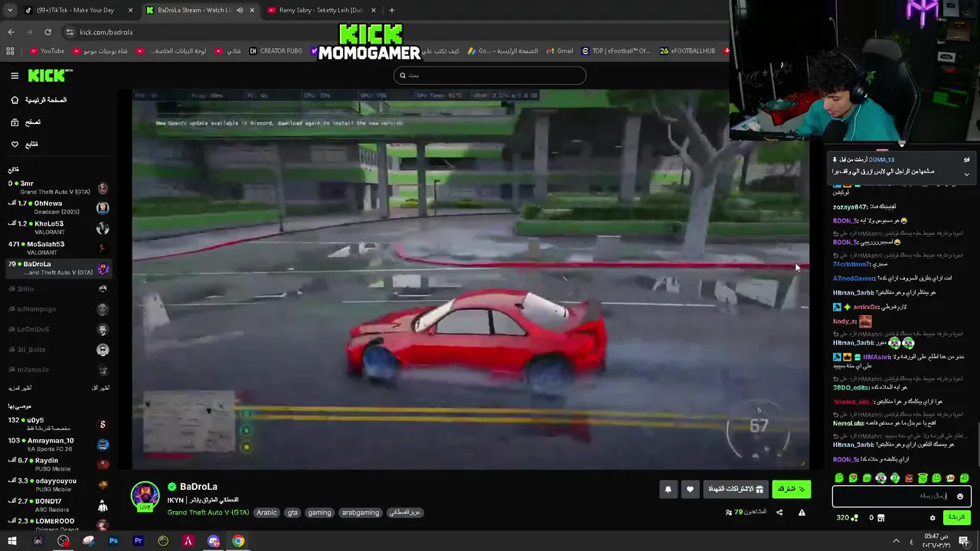The width and height of the screenshot is (980, 551).
Task: Open Photoshop from the taskbar
Action: pos(113,541)
